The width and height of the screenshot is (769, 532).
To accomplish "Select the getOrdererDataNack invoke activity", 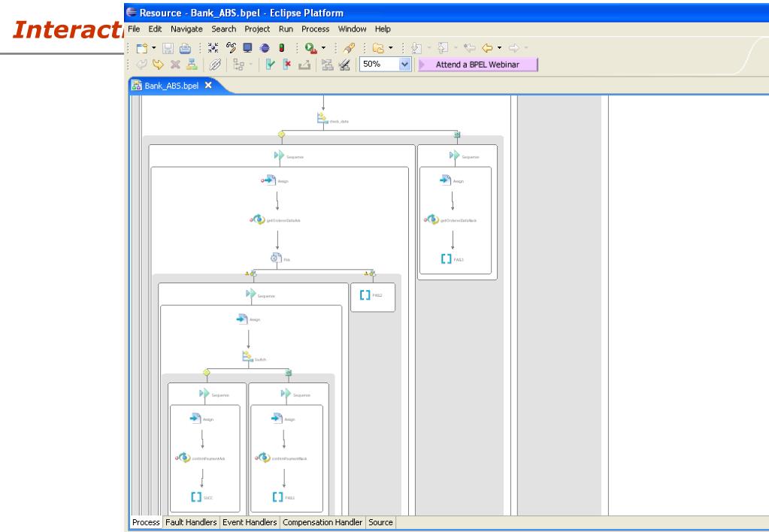I will pos(431,219).
